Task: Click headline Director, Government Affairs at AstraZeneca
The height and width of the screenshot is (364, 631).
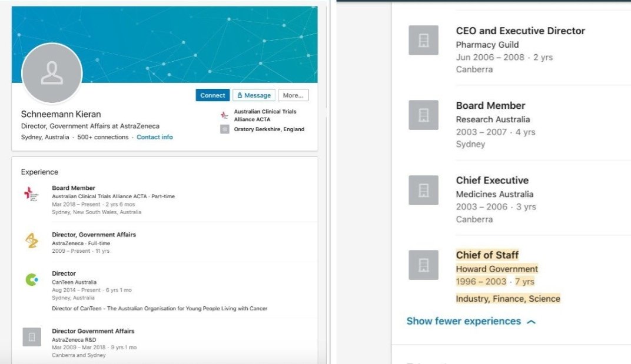Action: [90, 126]
